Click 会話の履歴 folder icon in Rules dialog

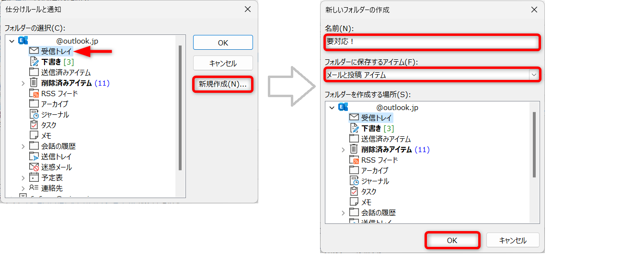click(34, 146)
